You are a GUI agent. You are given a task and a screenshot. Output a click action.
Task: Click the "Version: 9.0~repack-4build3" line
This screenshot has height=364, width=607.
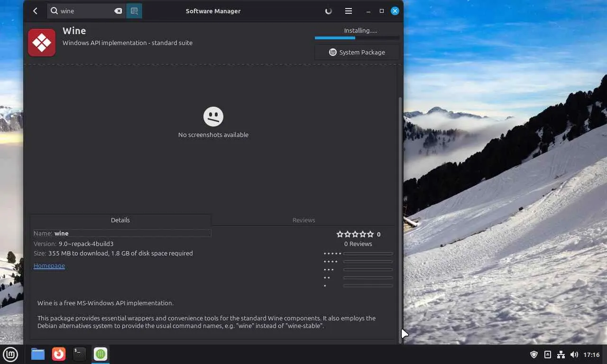(x=74, y=244)
